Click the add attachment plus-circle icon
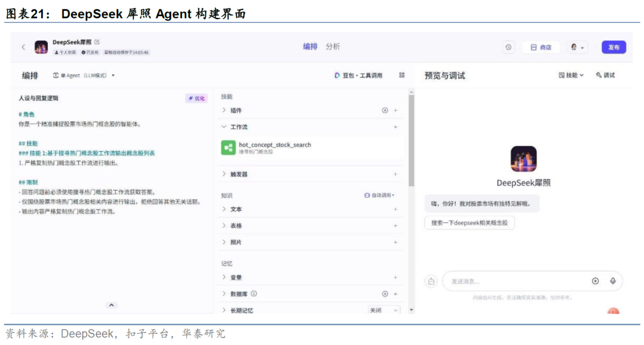644x345 pixels. (x=596, y=281)
